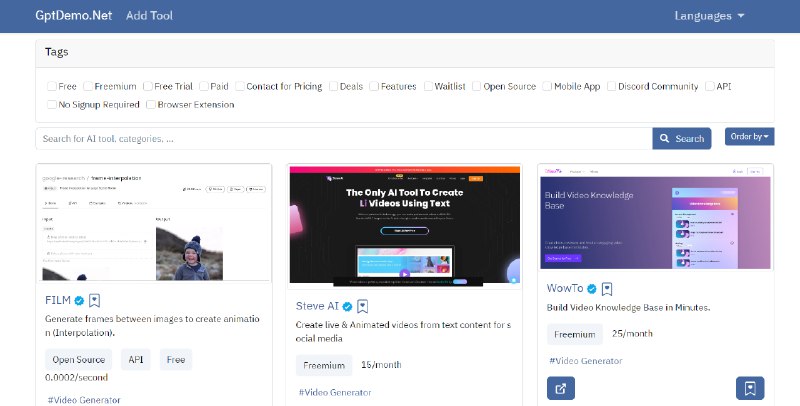Viewport: 800px width, 406px height.
Task: Check the Open Source filter
Action: (477, 87)
